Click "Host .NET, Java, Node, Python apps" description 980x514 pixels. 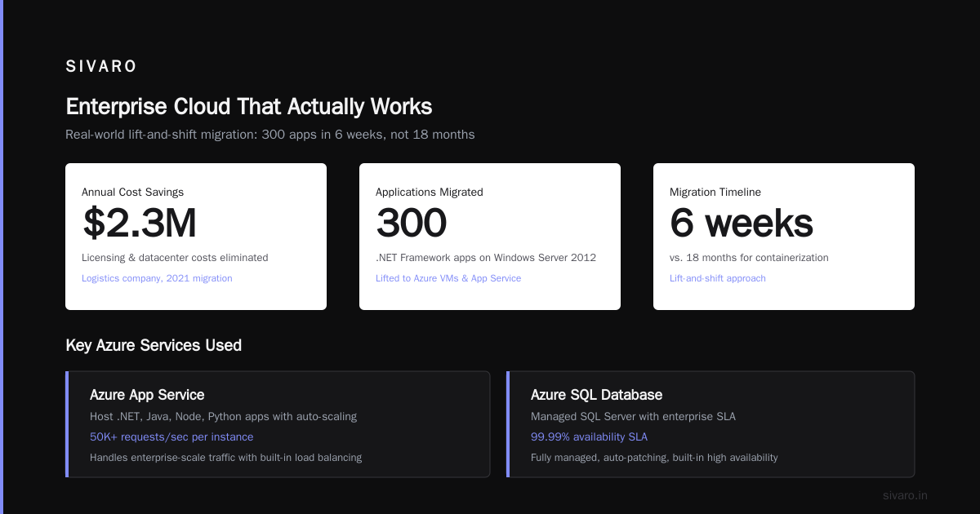pyautogui.click(x=223, y=416)
